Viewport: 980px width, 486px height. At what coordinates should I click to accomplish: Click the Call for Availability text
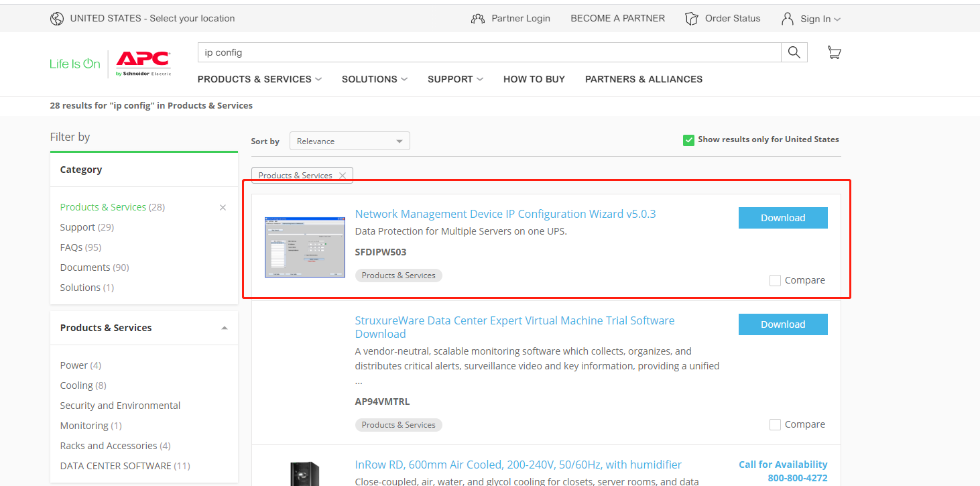783,465
